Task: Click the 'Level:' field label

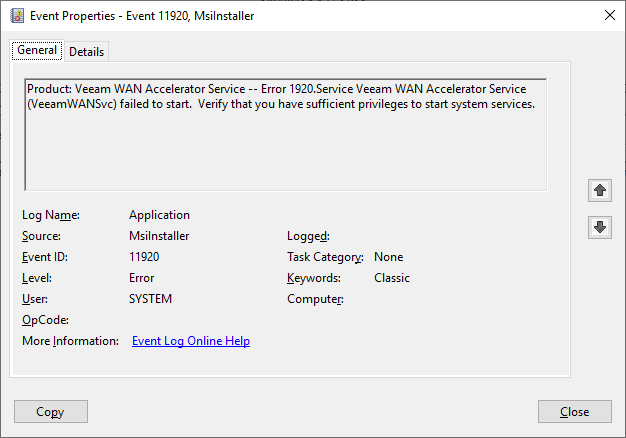Action: (x=37, y=278)
